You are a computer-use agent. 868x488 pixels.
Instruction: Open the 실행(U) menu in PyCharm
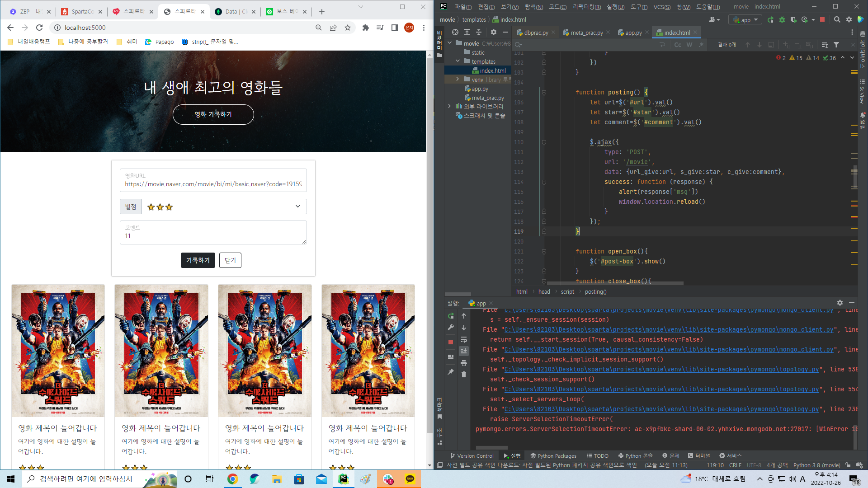pyautogui.click(x=615, y=7)
